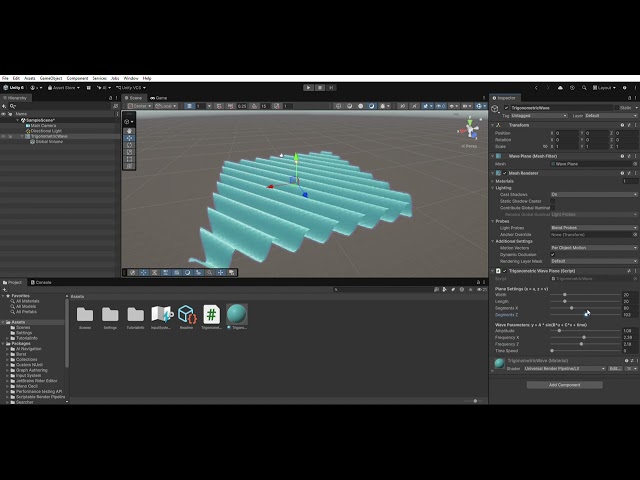640x480 pixels.
Task: Open the GameObject menu
Action: pos(51,78)
